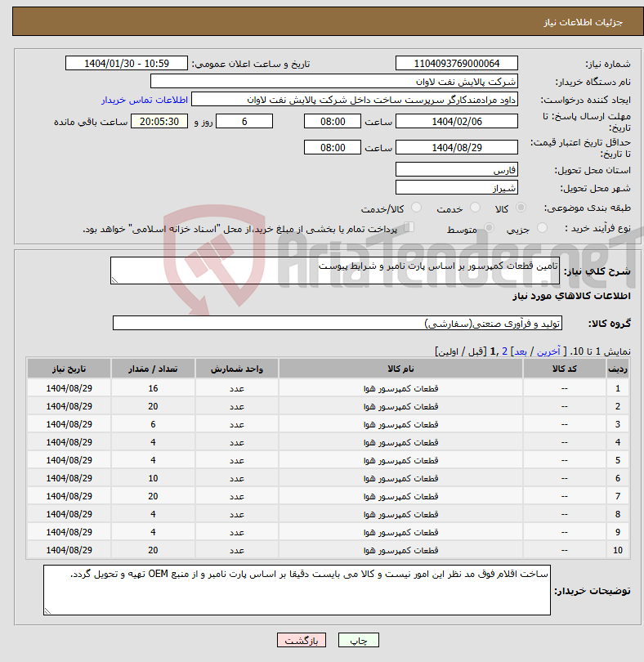Open buyer contact information link
Image resolution: width=644 pixels, height=662 pixels.
pos(145,100)
